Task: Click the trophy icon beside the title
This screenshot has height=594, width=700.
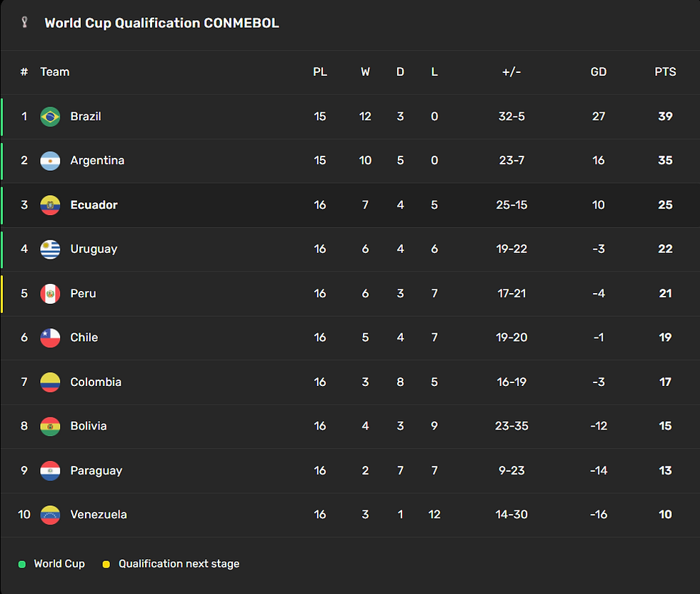Action: click(x=24, y=22)
